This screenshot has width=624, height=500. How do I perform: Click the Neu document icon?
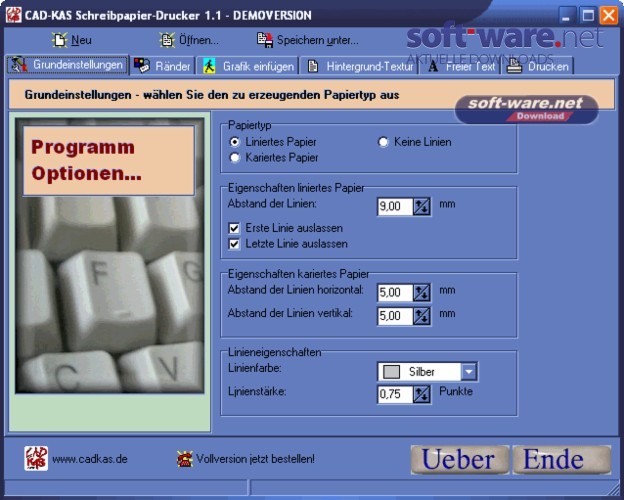pyautogui.click(x=60, y=40)
